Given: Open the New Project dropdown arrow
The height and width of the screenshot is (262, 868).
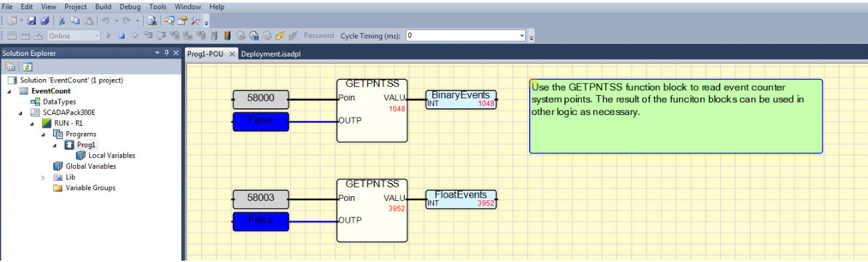Looking at the screenshot, I should tap(21, 21).
